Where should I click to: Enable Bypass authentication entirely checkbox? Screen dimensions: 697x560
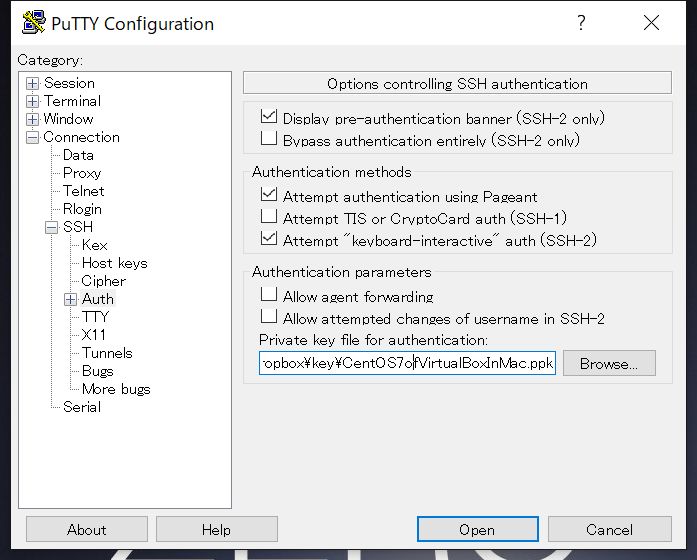click(x=268, y=138)
